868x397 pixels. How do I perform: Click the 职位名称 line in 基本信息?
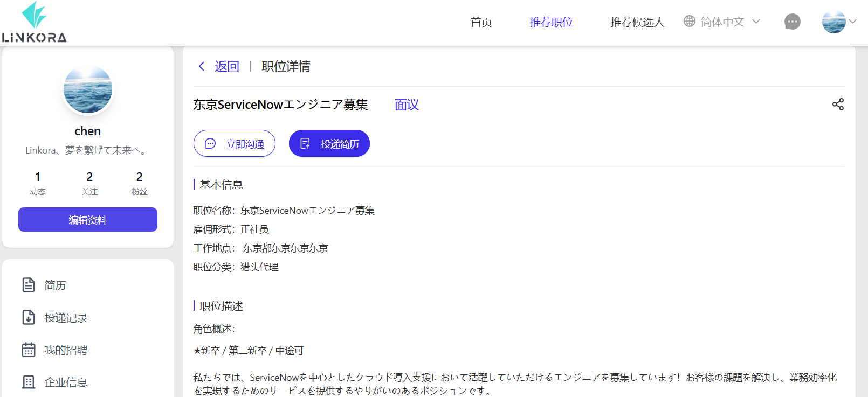(284, 211)
